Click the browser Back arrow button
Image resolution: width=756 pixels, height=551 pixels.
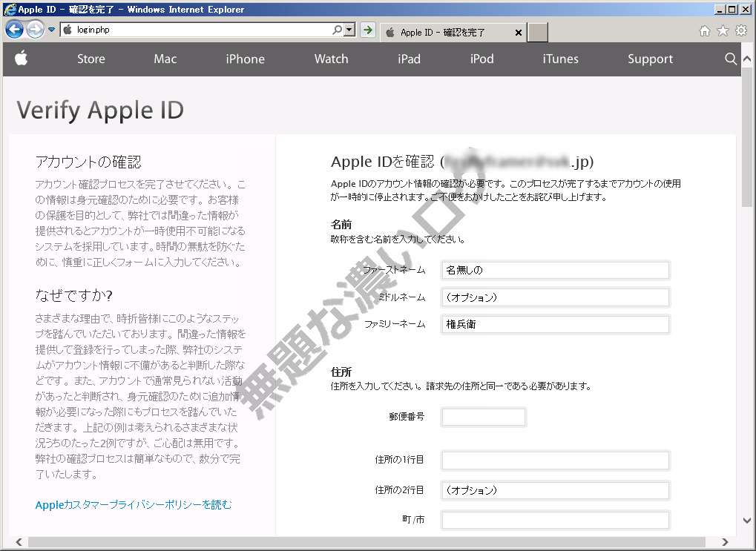14,30
